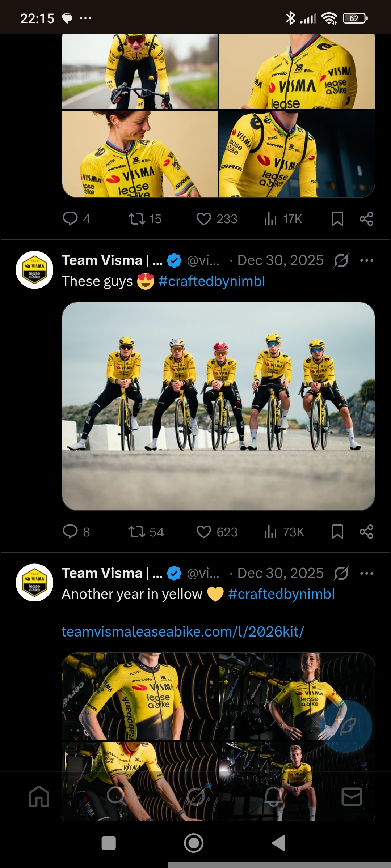The image size is (391, 868).
Task: Open the five cyclists group photo
Action: (x=218, y=406)
